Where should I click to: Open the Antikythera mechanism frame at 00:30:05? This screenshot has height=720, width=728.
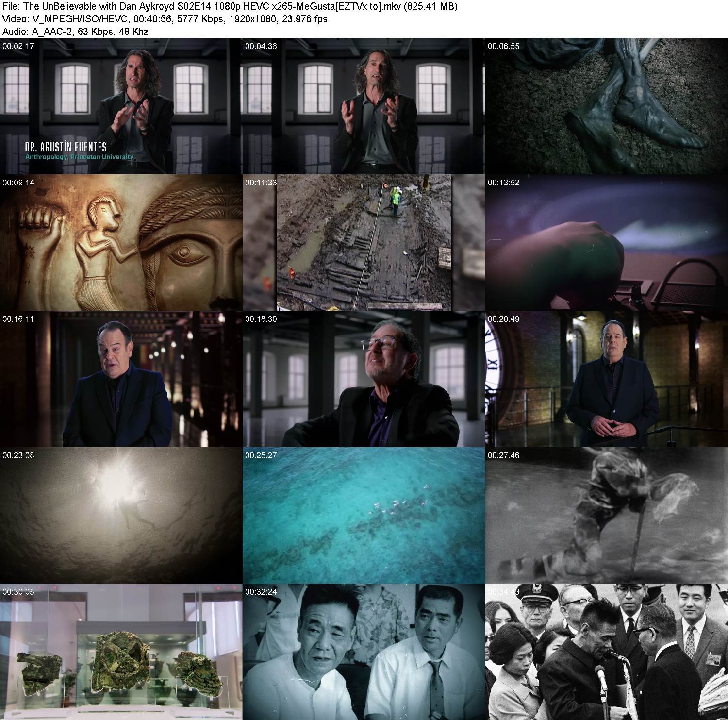(x=121, y=652)
